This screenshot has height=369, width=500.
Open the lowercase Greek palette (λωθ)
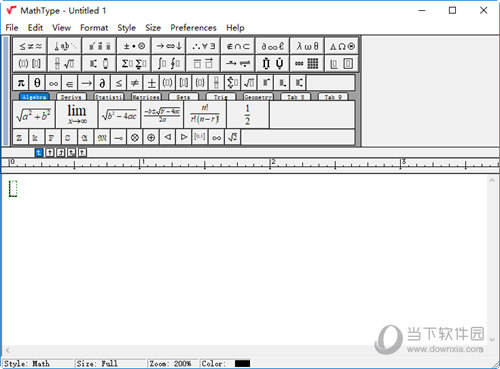click(x=307, y=46)
